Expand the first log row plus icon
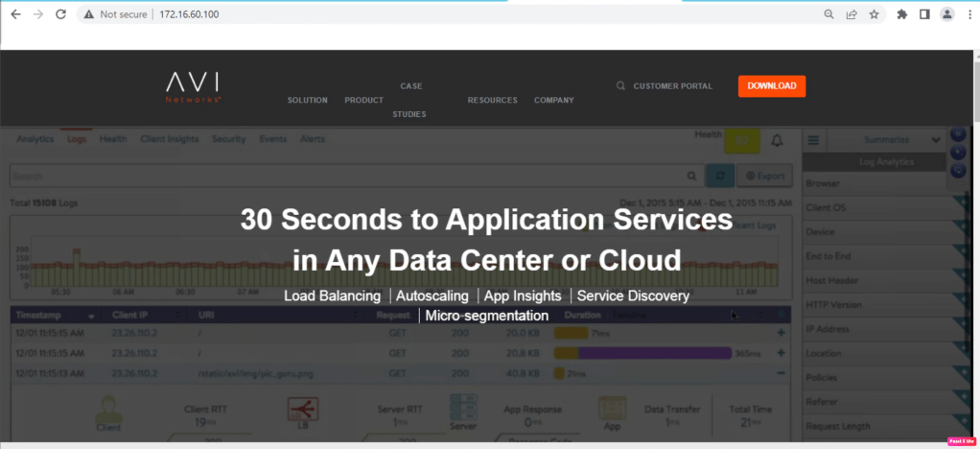This screenshot has width=980, height=449. pyautogui.click(x=780, y=332)
